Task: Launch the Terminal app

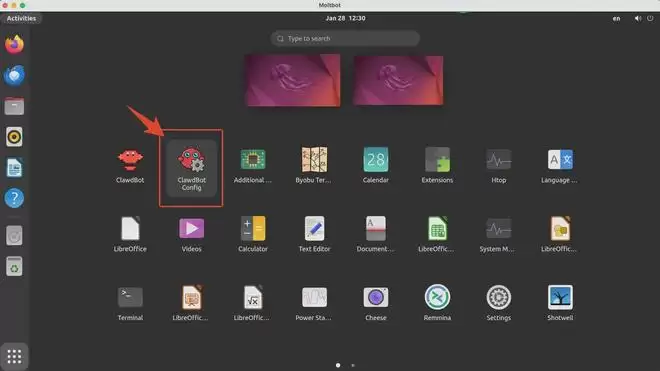Action: click(x=130, y=303)
